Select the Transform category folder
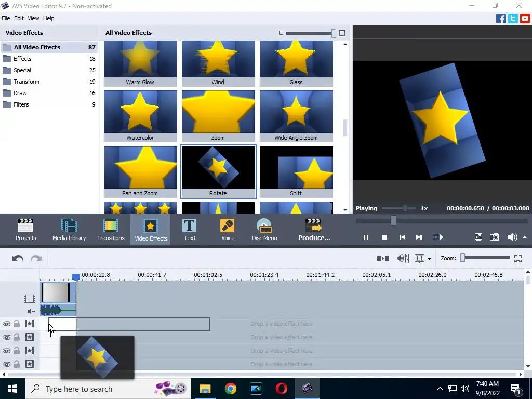The image size is (532, 399). click(49, 82)
